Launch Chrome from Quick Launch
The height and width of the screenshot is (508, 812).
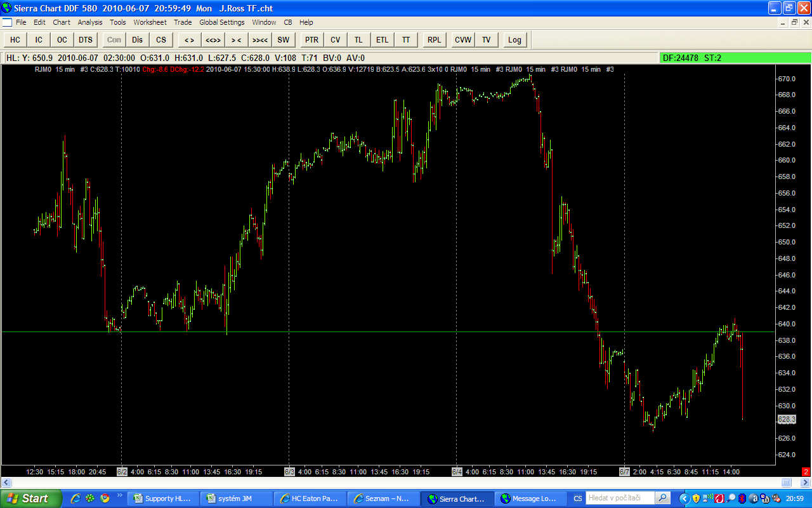(105, 498)
